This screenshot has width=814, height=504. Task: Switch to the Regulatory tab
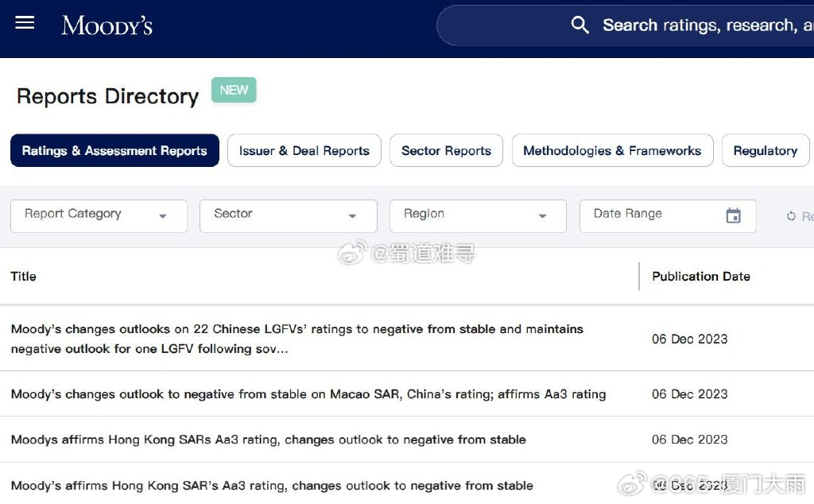pyautogui.click(x=766, y=150)
